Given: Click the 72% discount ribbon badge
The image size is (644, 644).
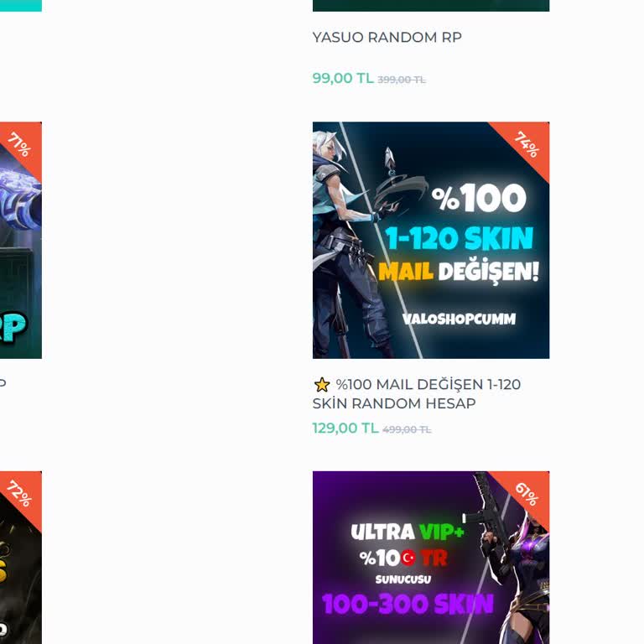Looking at the screenshot, I should pyautogui.click(x=20, y=493).
